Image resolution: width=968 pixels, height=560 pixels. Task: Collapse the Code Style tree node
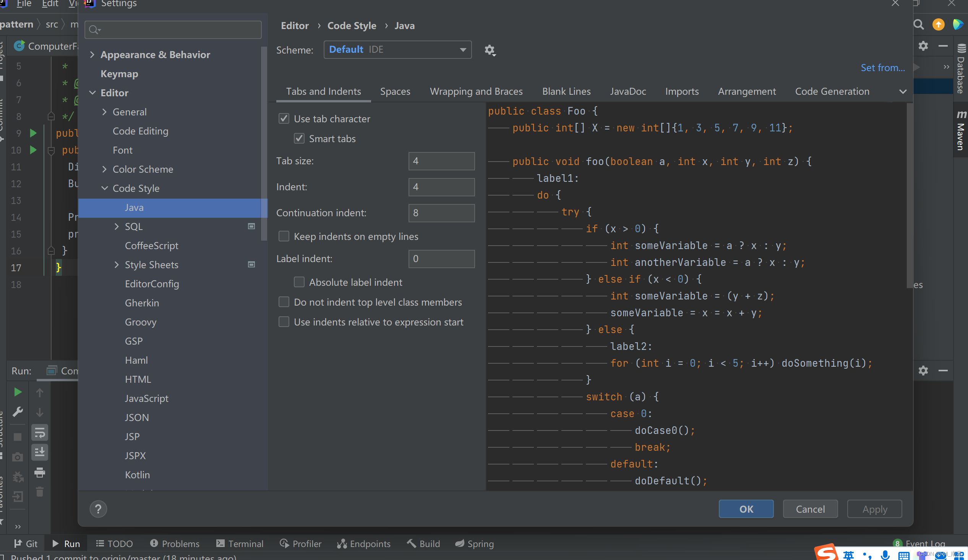pos(104,188)
